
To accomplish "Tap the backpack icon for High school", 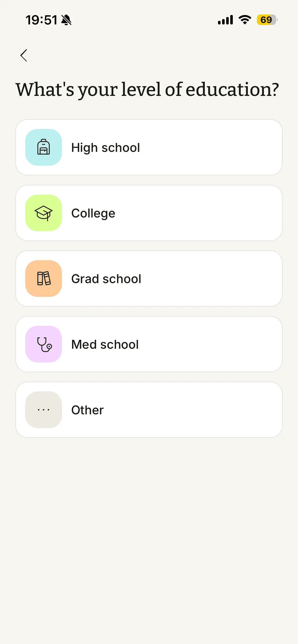I will pos(44,147).
